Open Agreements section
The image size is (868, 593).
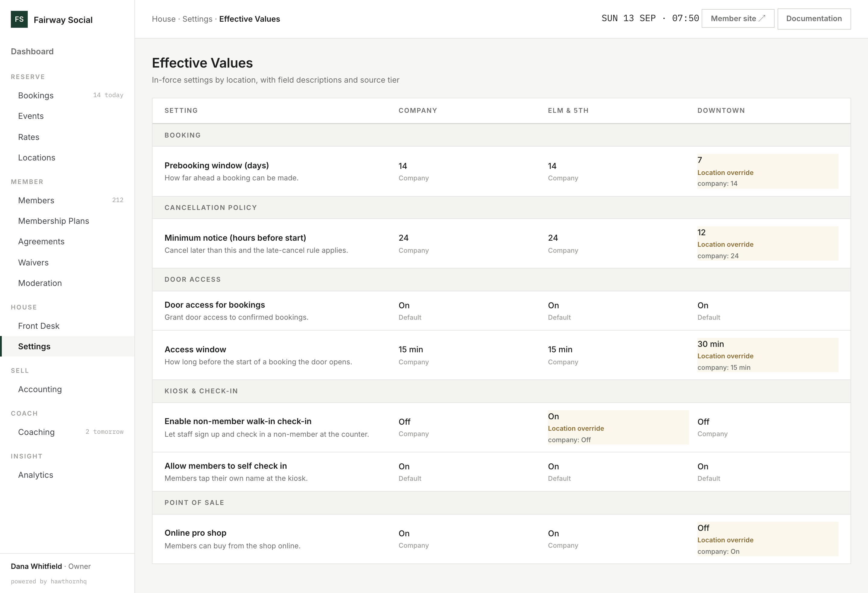point(67,242)
